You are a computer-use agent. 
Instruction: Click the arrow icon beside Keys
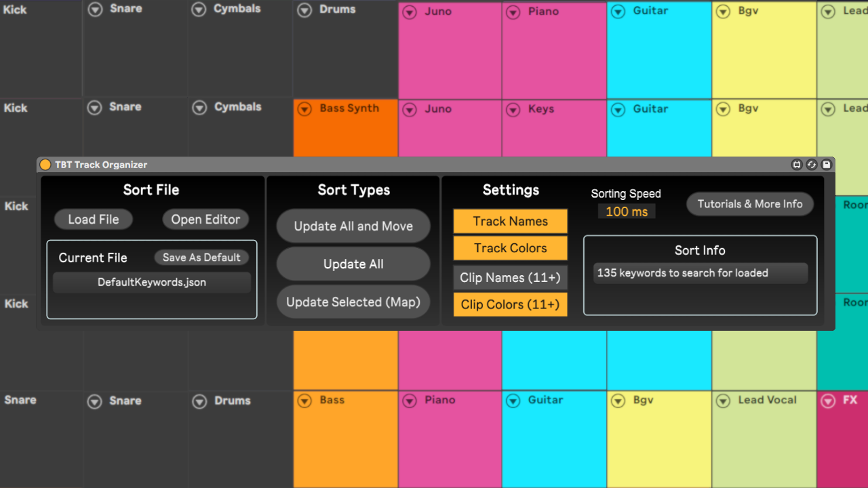tap(514, 109)
